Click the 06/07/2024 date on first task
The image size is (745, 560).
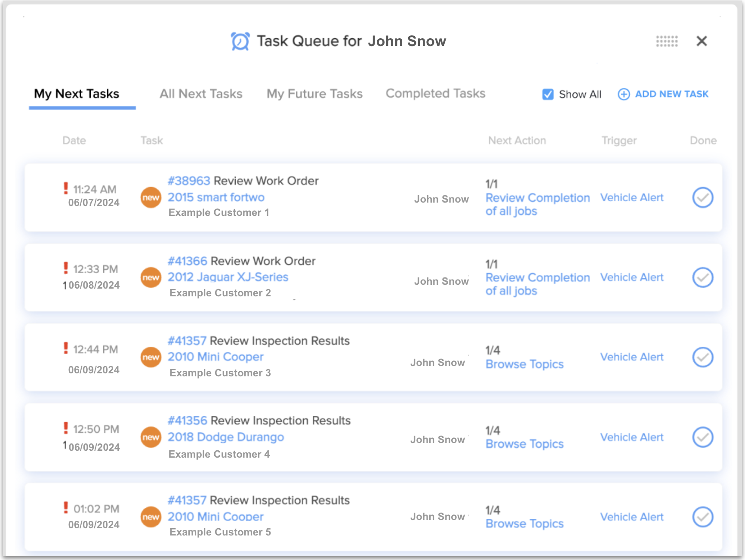pos(94,203)
